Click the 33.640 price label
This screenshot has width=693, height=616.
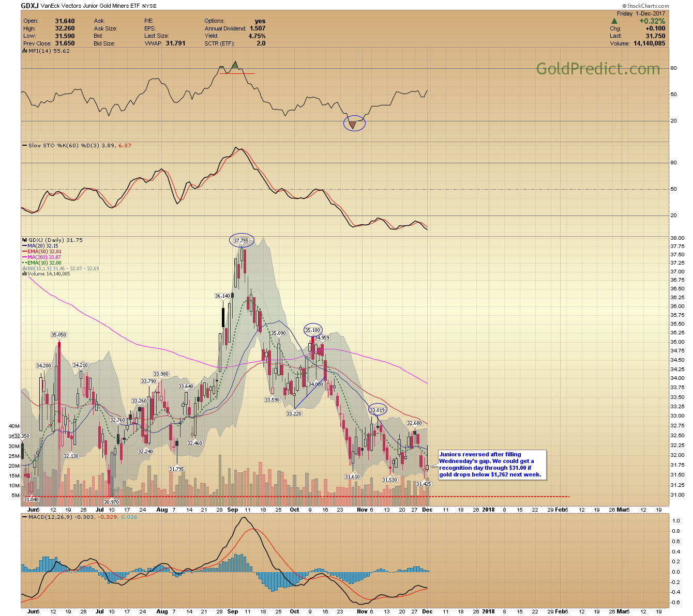[x=186, y=387]
